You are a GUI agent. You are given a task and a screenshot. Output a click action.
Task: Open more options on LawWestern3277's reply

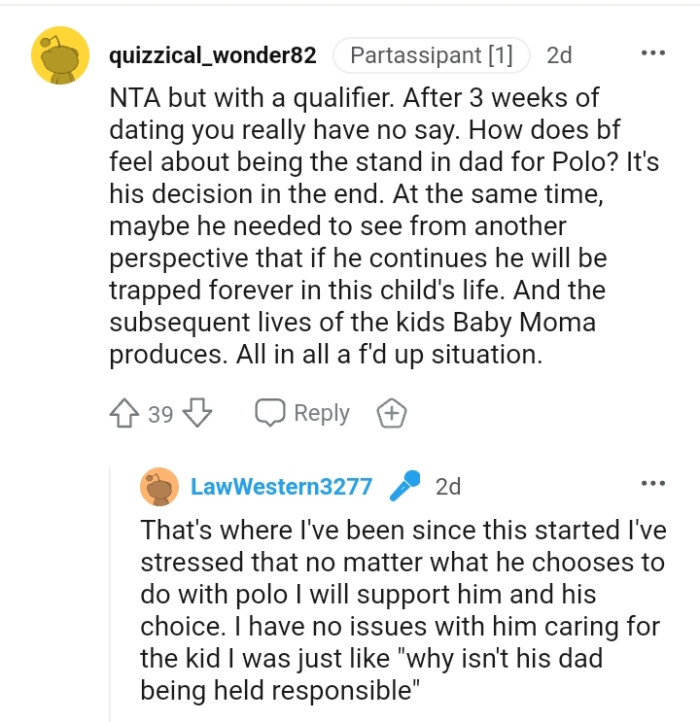[652, 486]
